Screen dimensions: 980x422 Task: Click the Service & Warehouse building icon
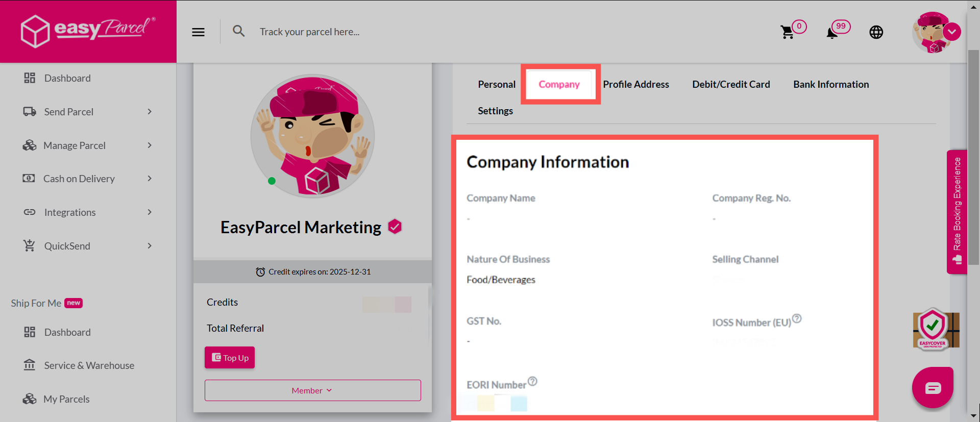[x=30, y=365]
